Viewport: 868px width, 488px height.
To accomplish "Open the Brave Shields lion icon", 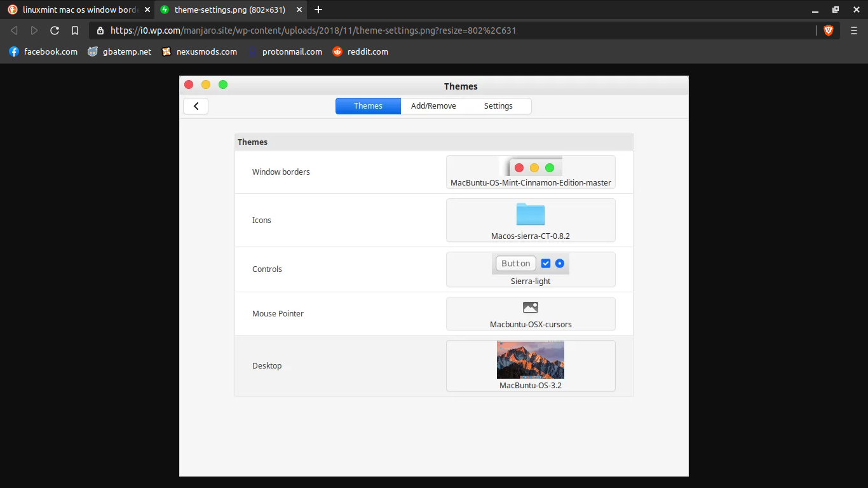I will [x=829, y=30].
